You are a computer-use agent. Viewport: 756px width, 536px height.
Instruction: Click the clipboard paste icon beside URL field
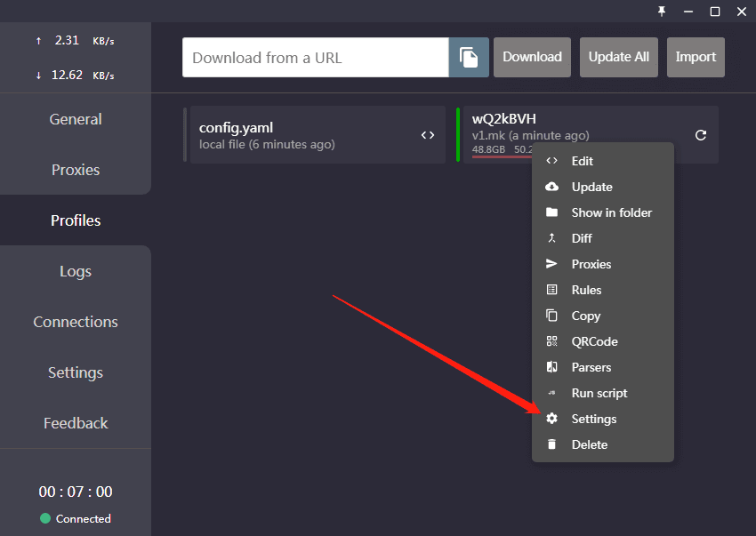469,57
